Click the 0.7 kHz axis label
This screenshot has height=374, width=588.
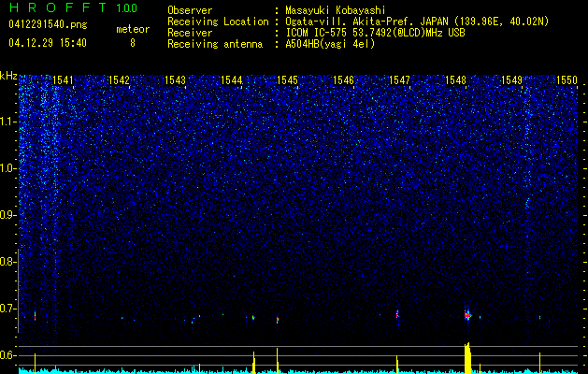pos(7,309)
